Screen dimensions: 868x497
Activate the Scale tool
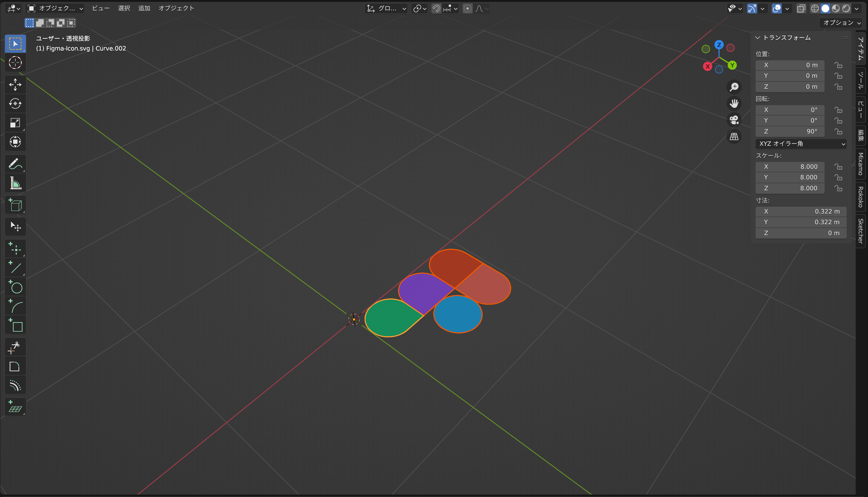pos(15,123)
